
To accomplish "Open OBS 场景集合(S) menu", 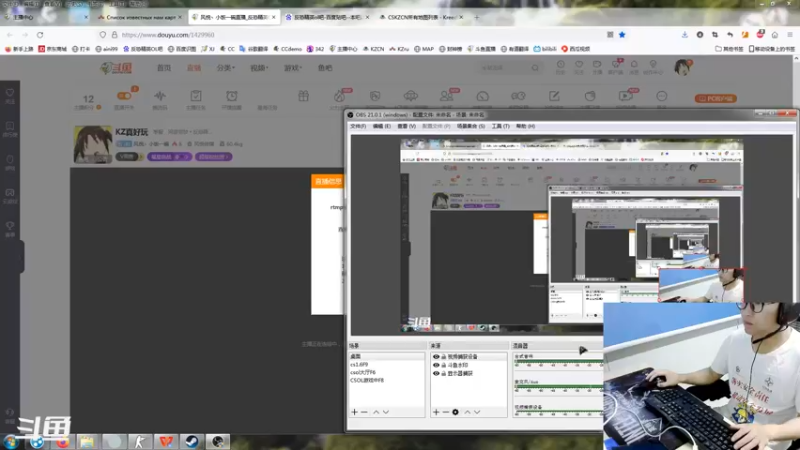I will pos(471,126).
